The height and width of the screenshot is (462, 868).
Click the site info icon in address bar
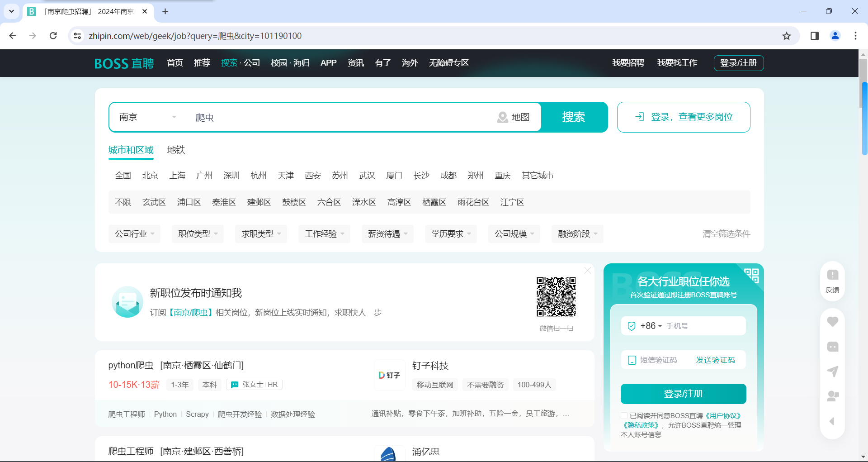pyautogui.click(x=77, y=36)
